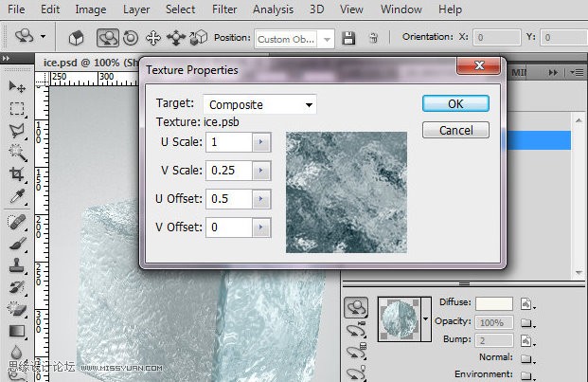The width and height of the screenshot is (588, 382).
Task: Click the Opacity 100% field
Action: [x=494, y=322]
